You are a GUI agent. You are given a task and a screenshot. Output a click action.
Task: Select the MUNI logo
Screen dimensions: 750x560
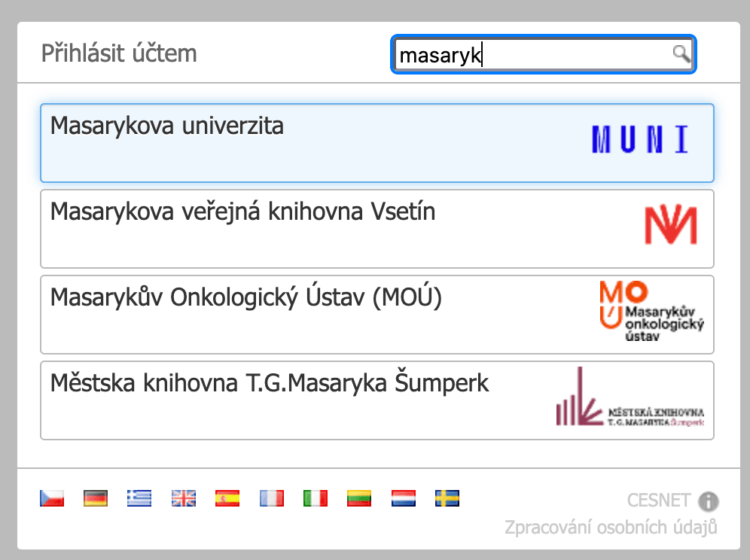point(639,139)
